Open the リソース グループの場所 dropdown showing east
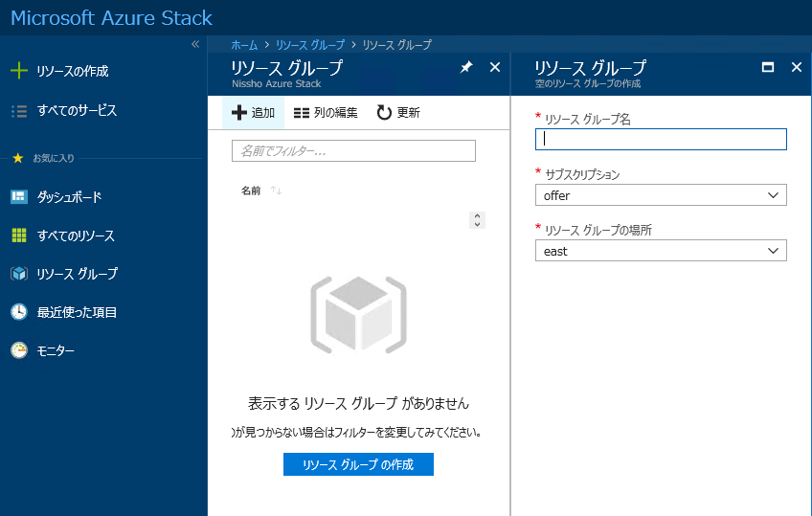This screenshot has width=812, height=516. [x=661, y=251]
